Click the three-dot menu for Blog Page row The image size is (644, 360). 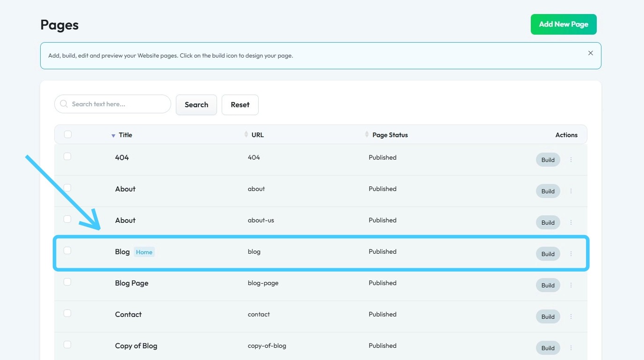pyautogui.click(x=571, y=285)
